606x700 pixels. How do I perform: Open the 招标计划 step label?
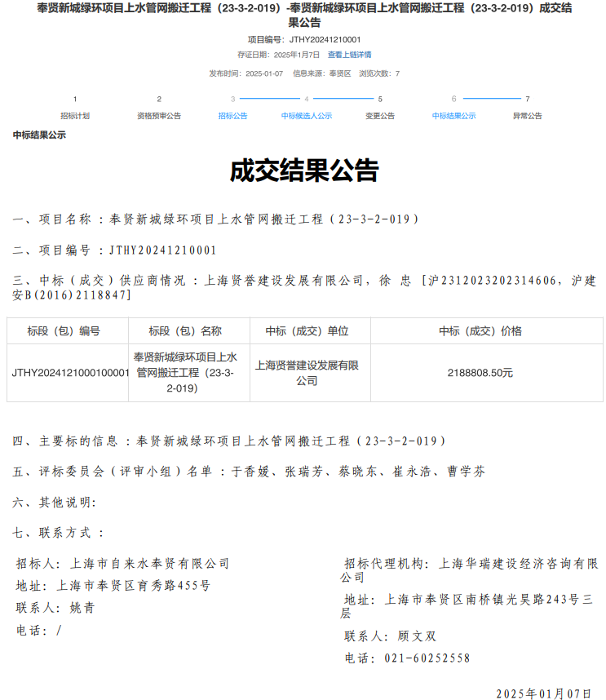[x=75, y=116]
